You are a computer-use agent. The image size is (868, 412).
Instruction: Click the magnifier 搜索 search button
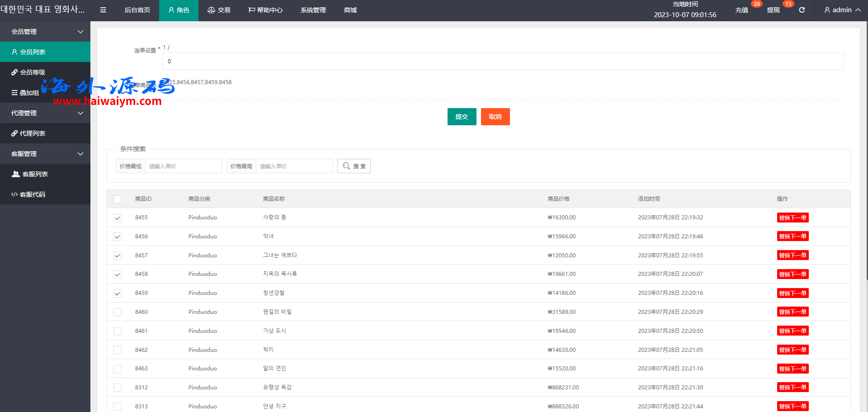click(354, 166)
